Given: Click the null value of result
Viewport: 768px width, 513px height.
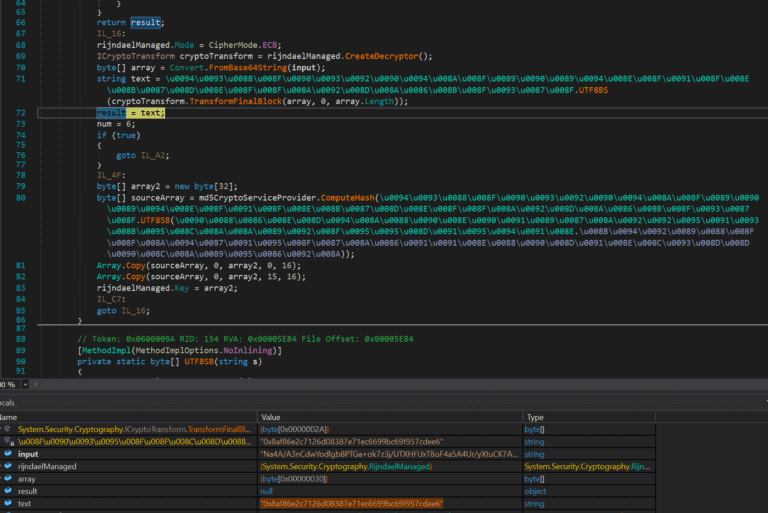Looking at the screenshot, I should (x=266, y=491).
